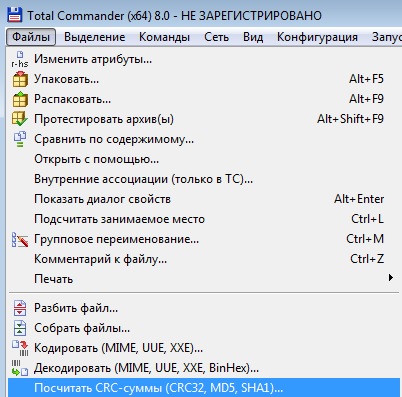Click the Ctrl+M shortcut label

pyautogui.click(x=365, y=239)
